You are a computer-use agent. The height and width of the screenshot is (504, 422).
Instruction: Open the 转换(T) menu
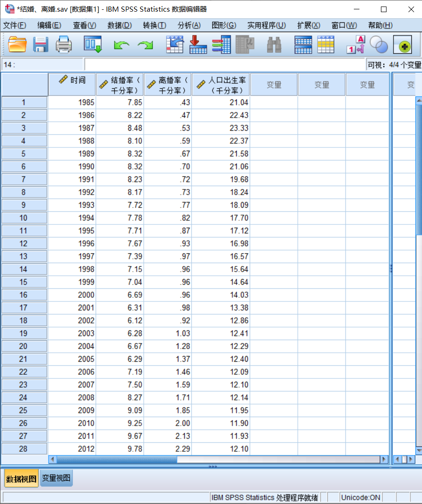[155, 25]
